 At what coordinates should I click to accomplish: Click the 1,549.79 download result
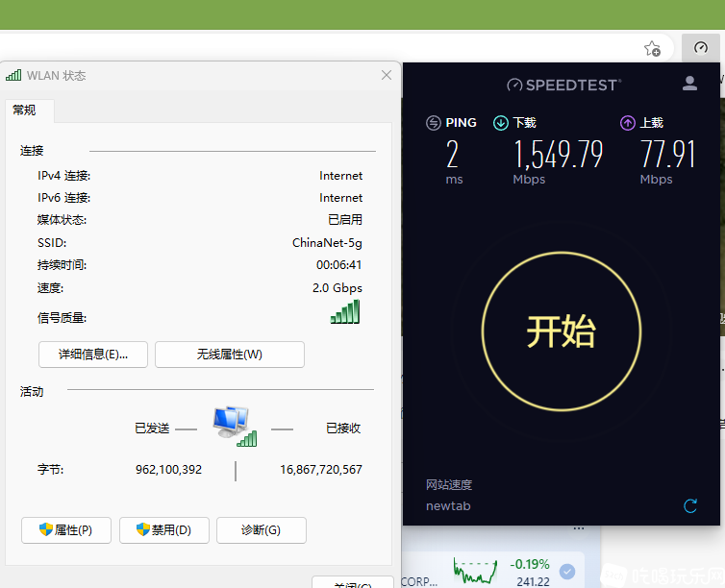pyautogui.click(x=559, y=155)
